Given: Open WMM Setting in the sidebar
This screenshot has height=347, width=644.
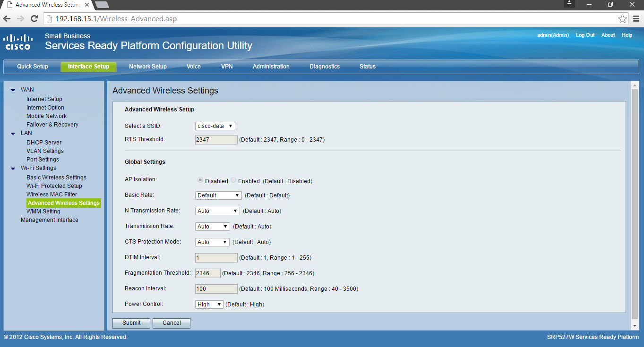Looking at the screenshot, I should coord(43,212).
